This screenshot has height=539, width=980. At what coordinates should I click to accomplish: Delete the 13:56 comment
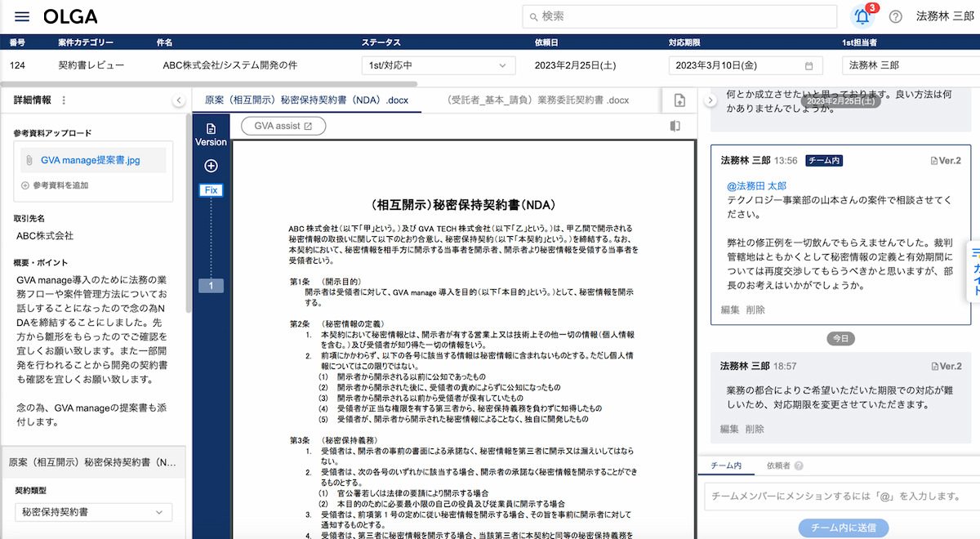click(755, 310)
